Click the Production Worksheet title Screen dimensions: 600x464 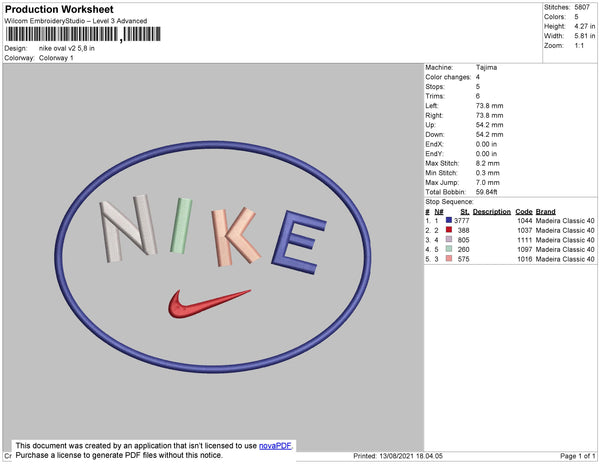point(59,9)
